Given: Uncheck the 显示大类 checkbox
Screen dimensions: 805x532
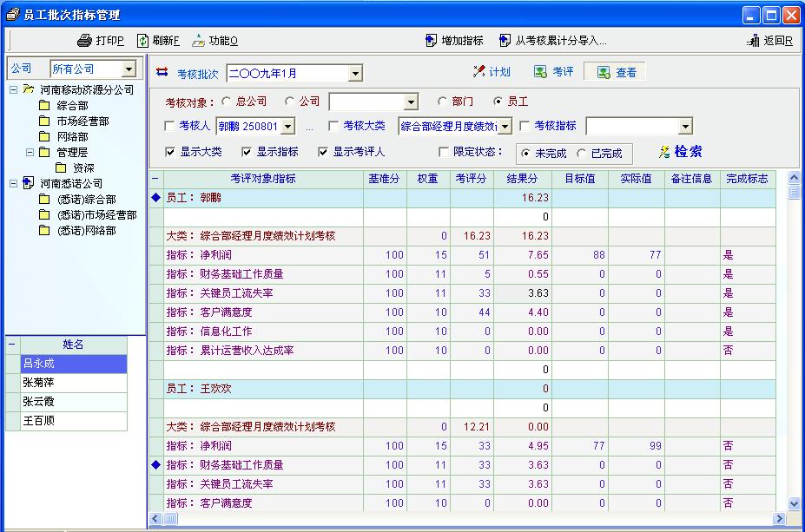Looking at the screenshot, I should click(170, 152).
